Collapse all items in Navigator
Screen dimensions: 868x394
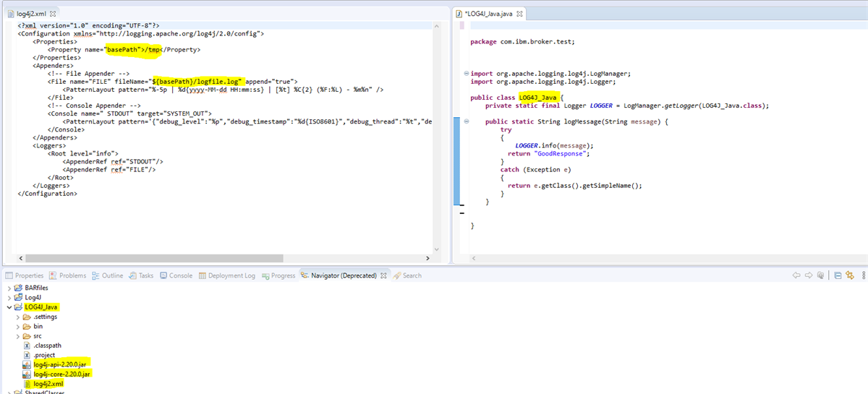[838, 275]
